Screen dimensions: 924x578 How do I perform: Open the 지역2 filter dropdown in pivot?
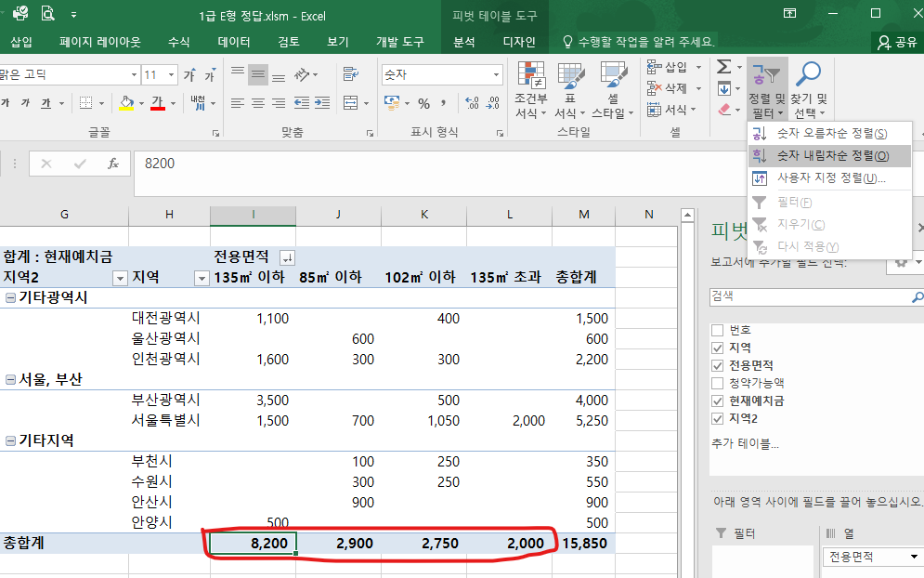119,278
